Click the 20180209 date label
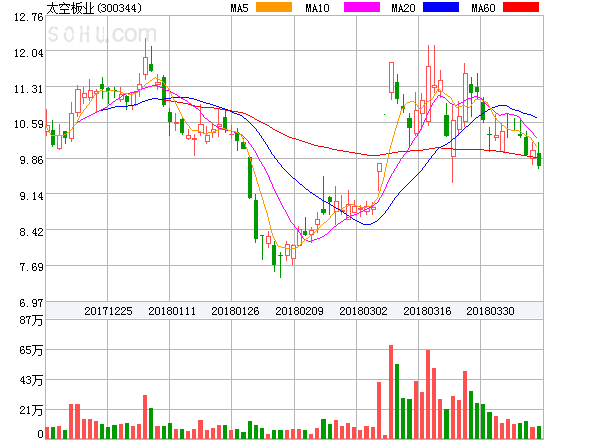 (299, 311)
